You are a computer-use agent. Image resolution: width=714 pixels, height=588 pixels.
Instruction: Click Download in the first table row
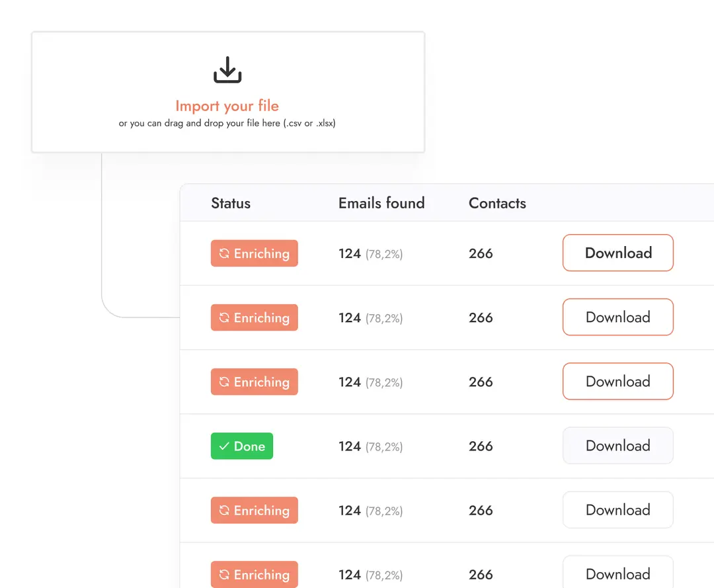(618, 253)
